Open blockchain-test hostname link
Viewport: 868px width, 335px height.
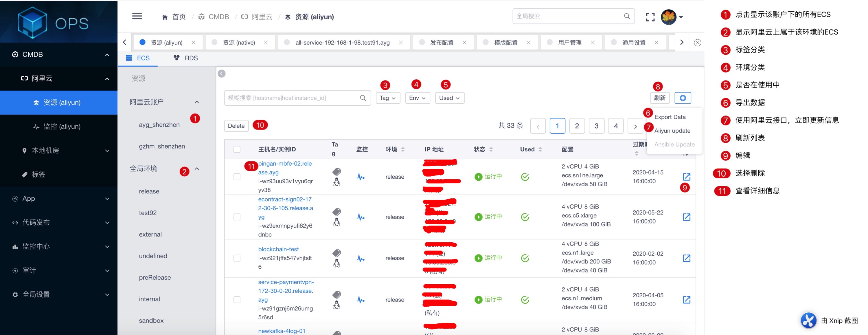point(278,249)
